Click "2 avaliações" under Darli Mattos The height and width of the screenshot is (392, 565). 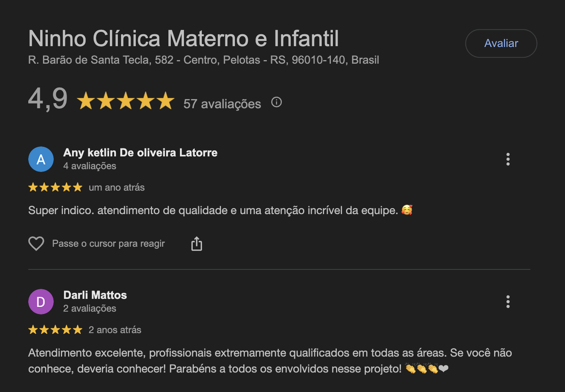click(90, 308)
